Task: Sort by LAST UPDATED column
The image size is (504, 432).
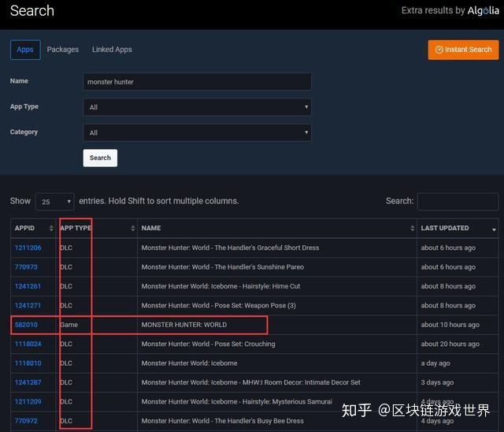Action: (x=458, y=228)
